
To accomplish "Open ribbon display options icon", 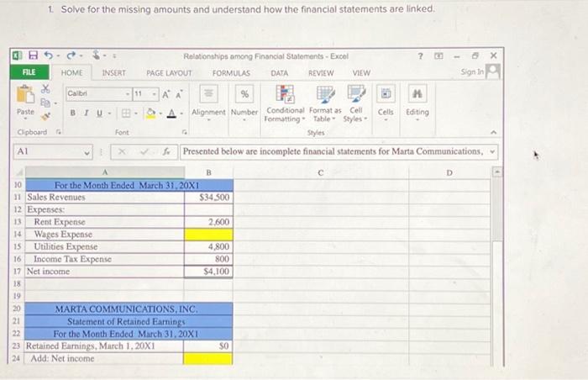I will pyautogui.click(x=438, y=56).
